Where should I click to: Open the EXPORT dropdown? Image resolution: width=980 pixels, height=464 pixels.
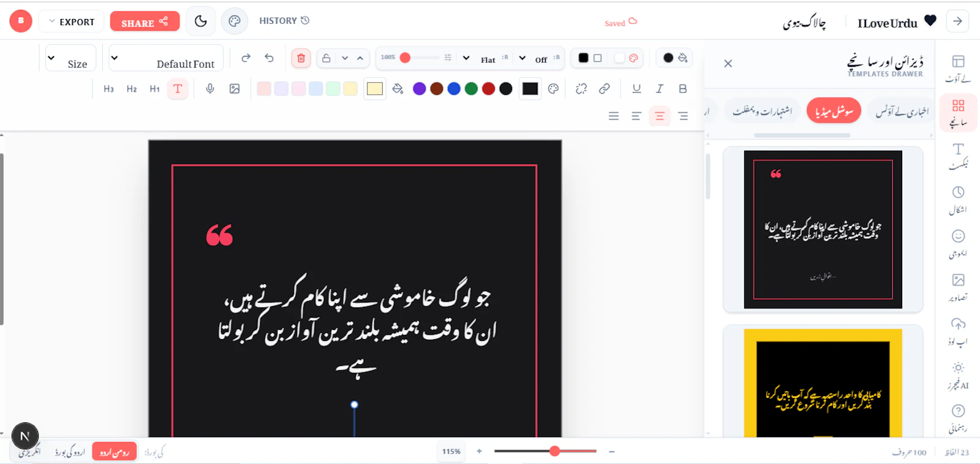point(72,21)
